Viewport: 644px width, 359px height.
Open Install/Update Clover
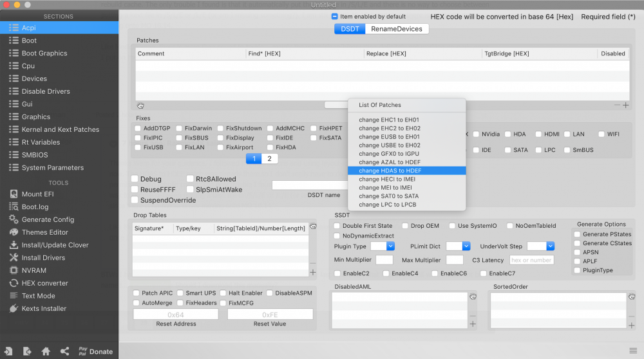tap(55, 245)
